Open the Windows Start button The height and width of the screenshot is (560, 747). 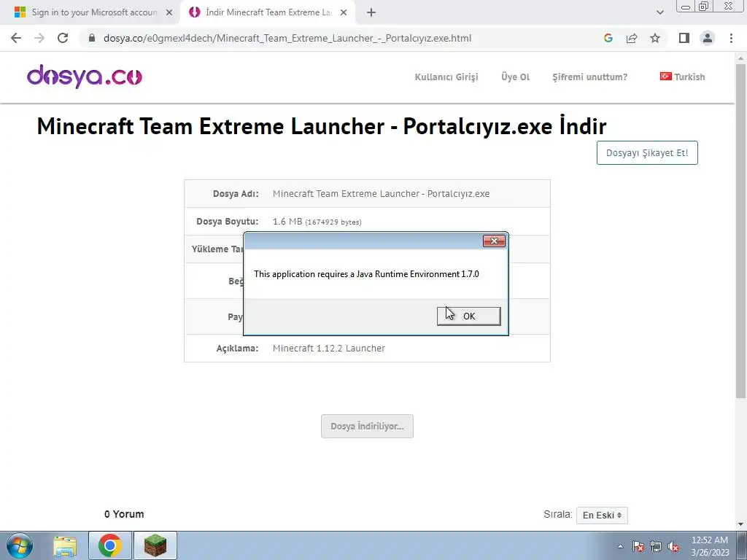tap(19, 545)
